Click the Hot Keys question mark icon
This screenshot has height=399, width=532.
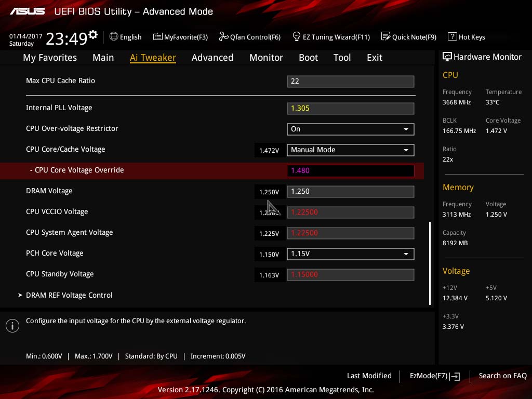453,36
